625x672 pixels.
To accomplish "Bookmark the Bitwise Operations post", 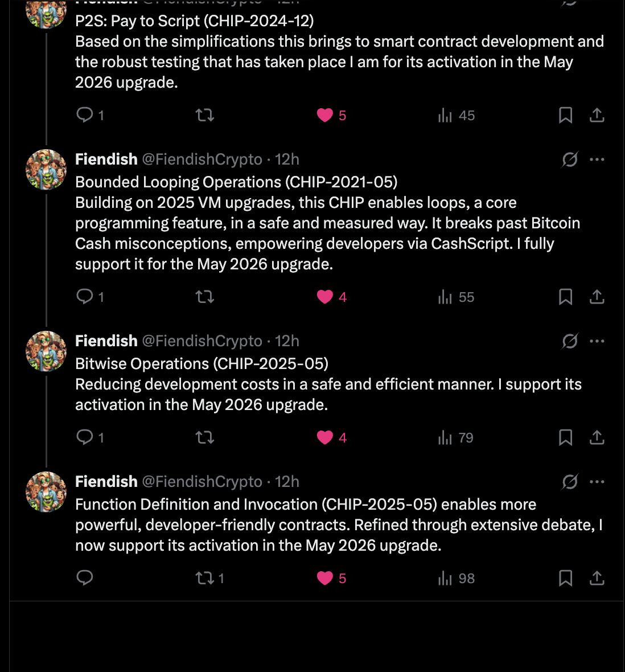I will click(565, 437).
